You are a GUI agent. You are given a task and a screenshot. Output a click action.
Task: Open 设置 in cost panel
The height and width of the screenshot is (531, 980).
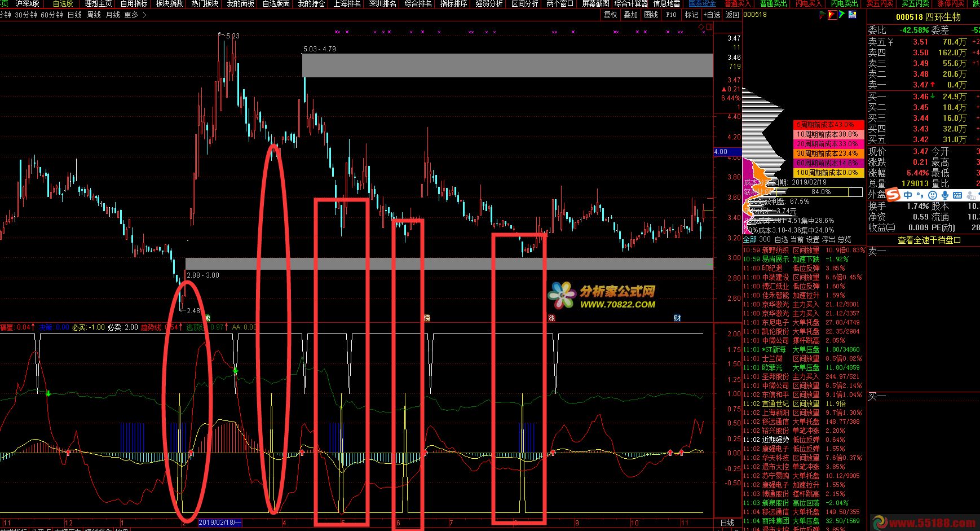tap(813, 239)
